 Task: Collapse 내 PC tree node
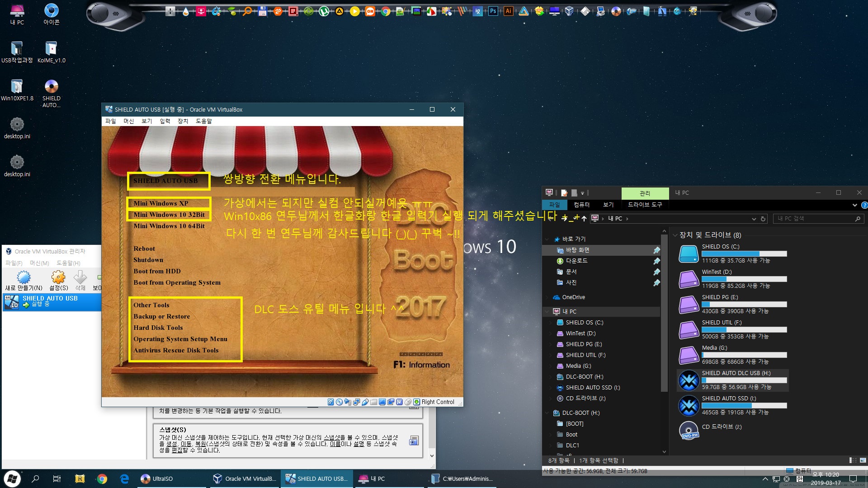point(547,312)
